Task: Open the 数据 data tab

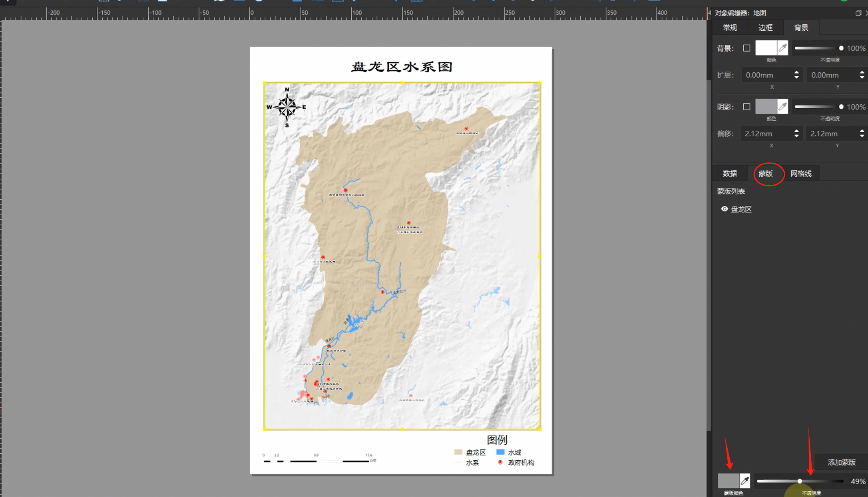Action: (x=730, y=173)
